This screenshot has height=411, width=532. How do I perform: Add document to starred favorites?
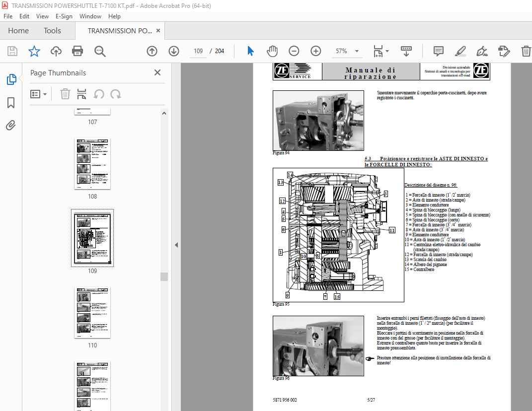pyautogui.click(x=34, y=51)
